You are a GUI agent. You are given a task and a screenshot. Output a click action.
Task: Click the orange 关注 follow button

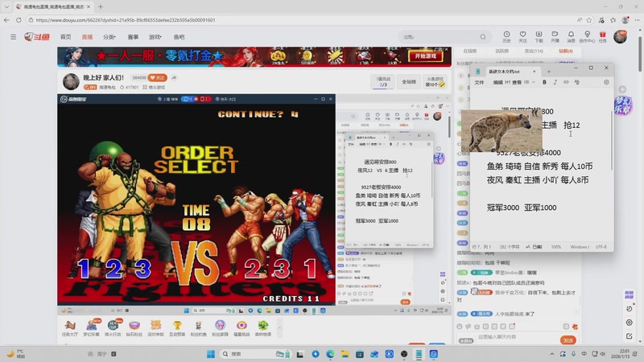pos(157,77)
